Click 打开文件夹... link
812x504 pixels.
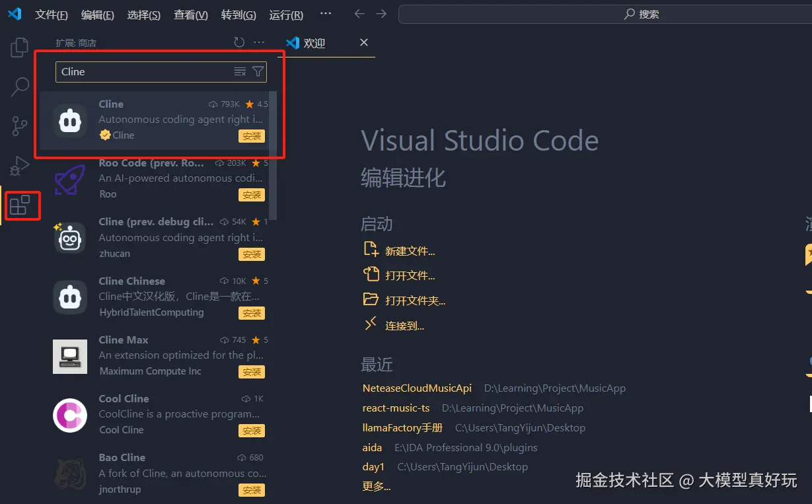415,301
